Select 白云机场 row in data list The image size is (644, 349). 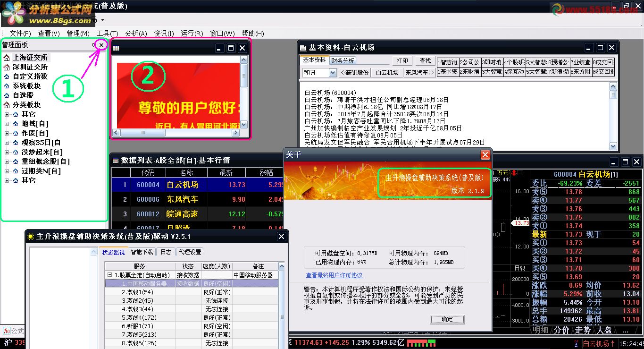(x=197, y=185)
